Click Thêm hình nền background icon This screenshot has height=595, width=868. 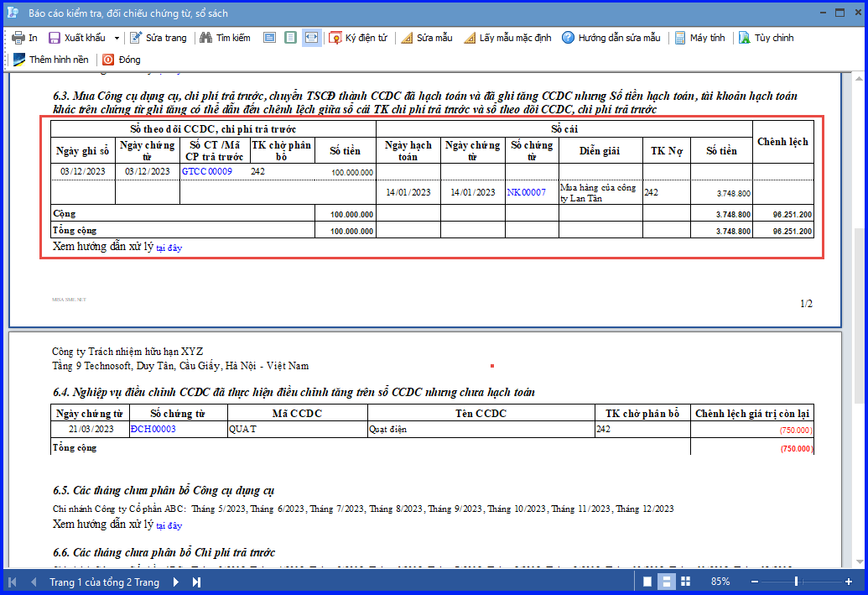click(19, 60)
